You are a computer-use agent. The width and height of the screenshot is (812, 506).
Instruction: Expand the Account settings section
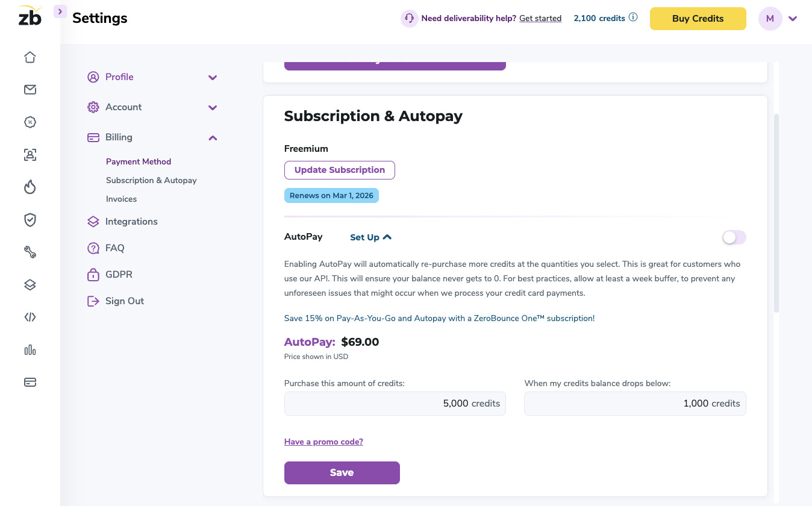(213, 107)
